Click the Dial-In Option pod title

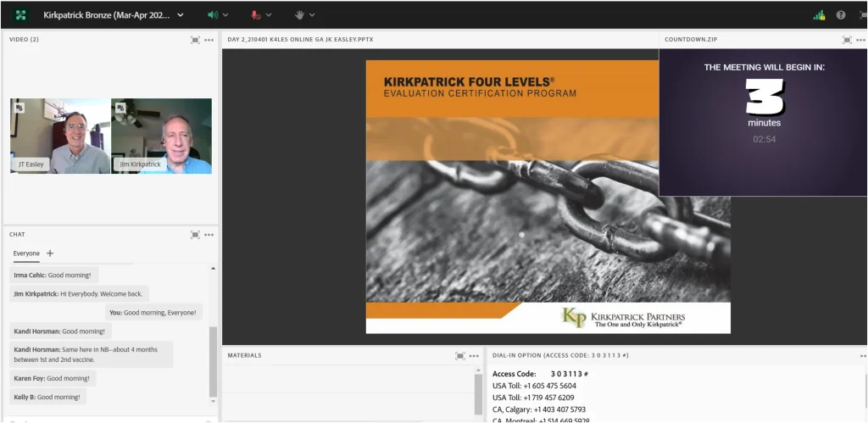560,355
